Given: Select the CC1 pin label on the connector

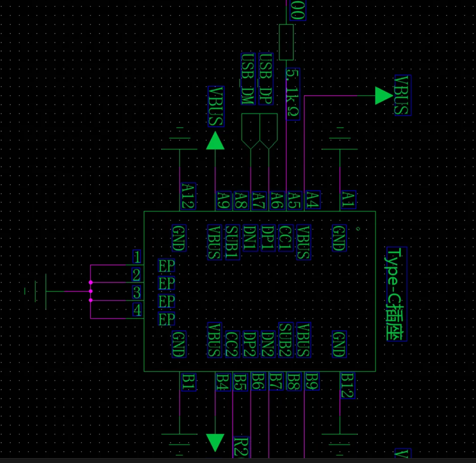Looking at the screenshot, I should [285, 239].
